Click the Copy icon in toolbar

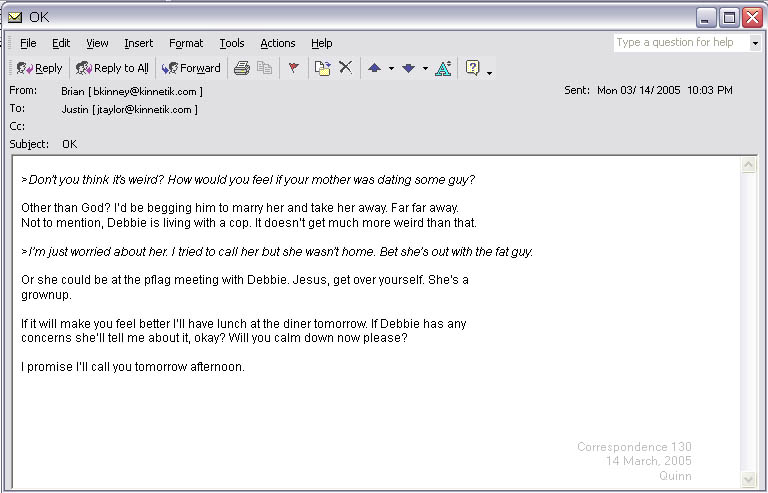point(264,68)
